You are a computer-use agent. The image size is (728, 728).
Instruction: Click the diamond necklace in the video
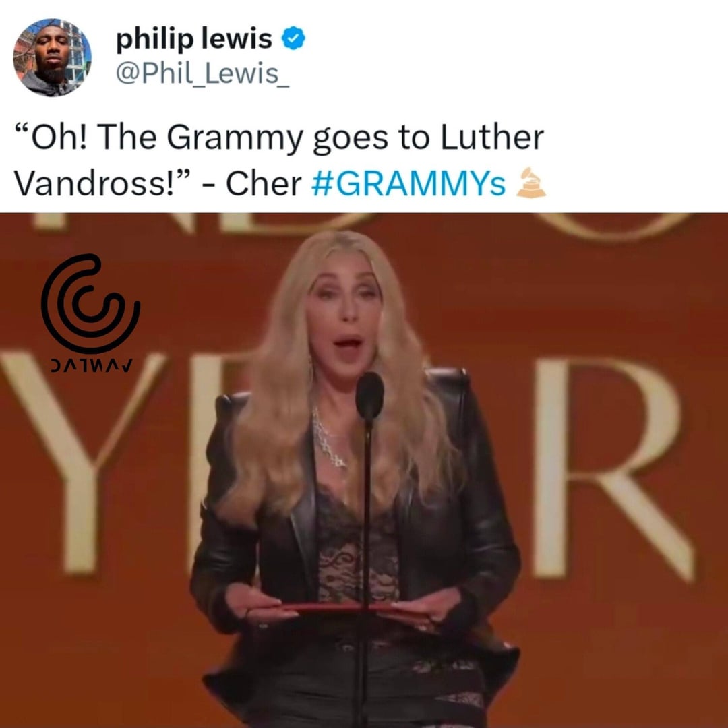[328, 438]
